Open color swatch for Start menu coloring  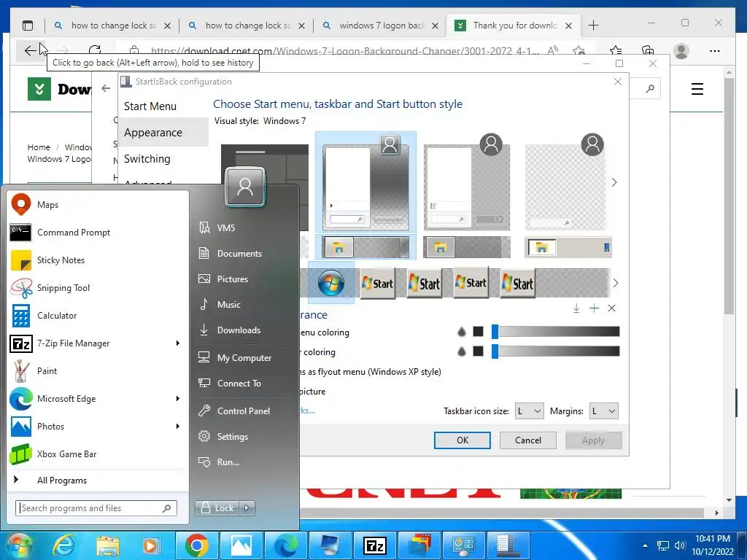point(479,332)
